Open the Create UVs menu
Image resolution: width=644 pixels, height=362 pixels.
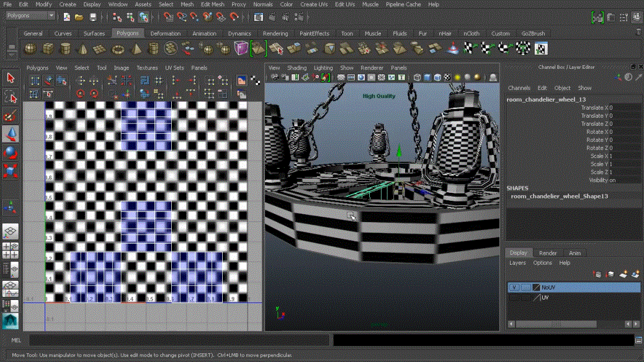314,4
